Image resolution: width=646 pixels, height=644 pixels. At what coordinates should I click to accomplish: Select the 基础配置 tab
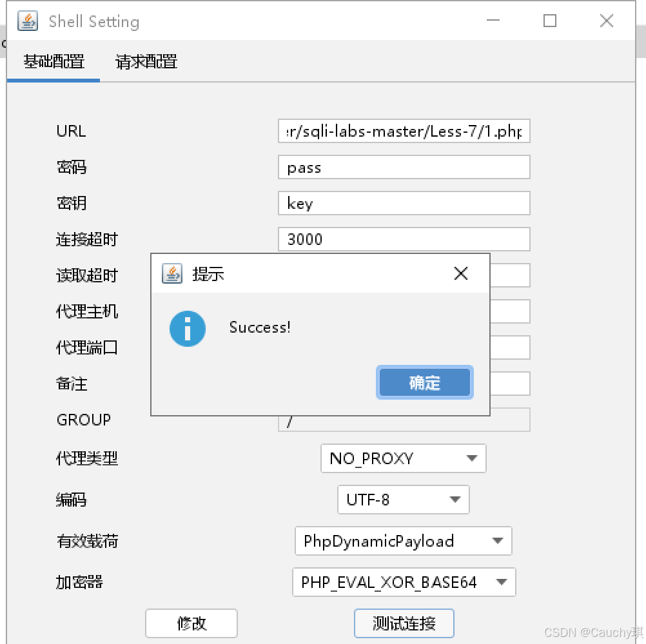(x=54, y=62)
